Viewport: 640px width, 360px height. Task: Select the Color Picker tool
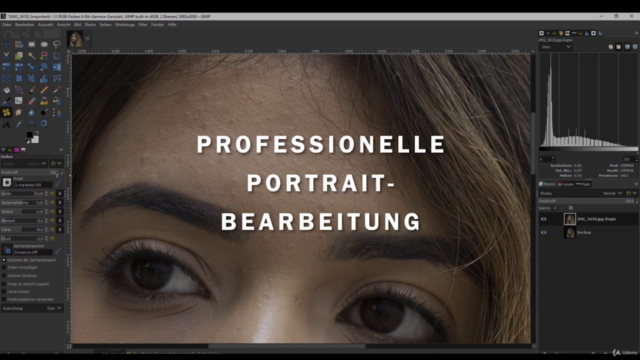[19, 124]
